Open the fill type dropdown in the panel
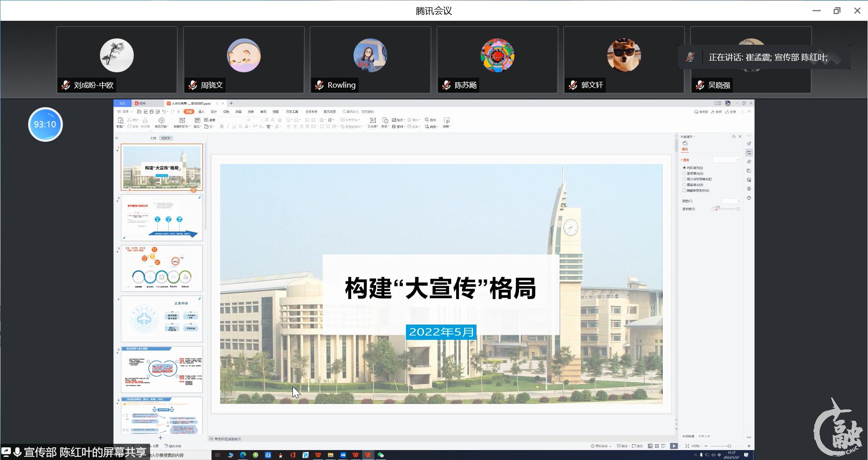Viewport: 868px width, 460px height. click(726, 160)
